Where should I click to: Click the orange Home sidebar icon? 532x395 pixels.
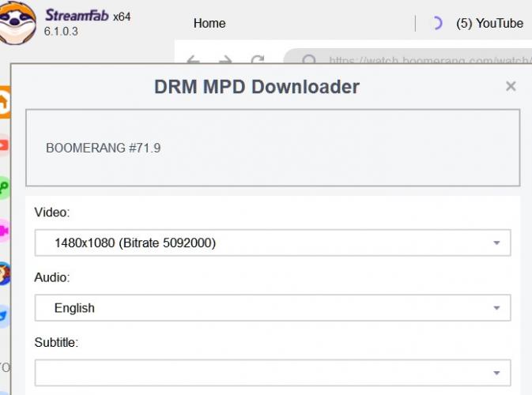click(5, 103)
